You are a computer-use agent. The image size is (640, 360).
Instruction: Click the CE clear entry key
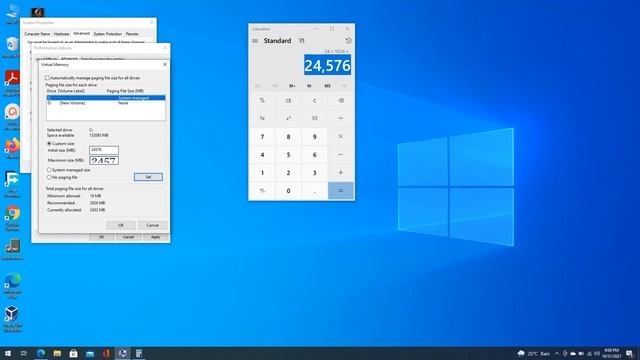[288, 100]
